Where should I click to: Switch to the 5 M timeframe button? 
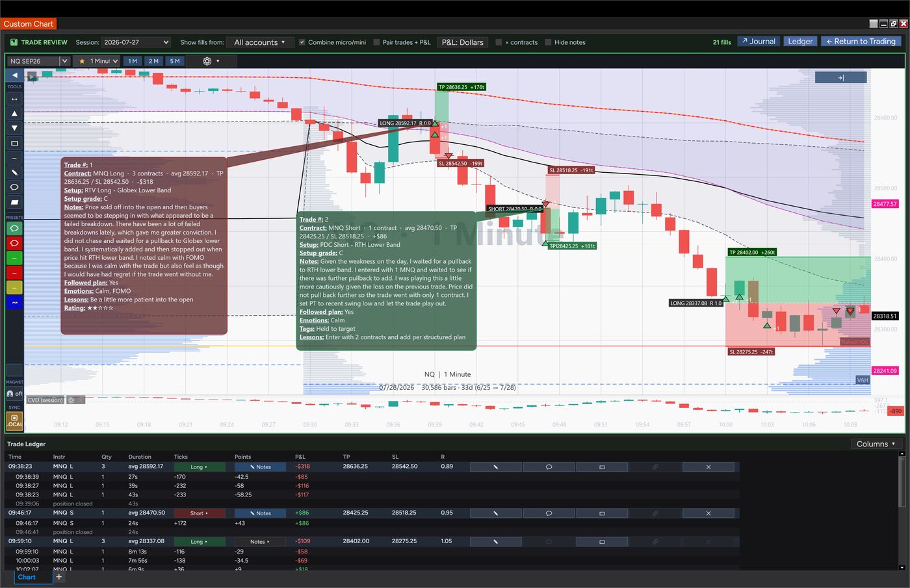(x=175, y=61)
